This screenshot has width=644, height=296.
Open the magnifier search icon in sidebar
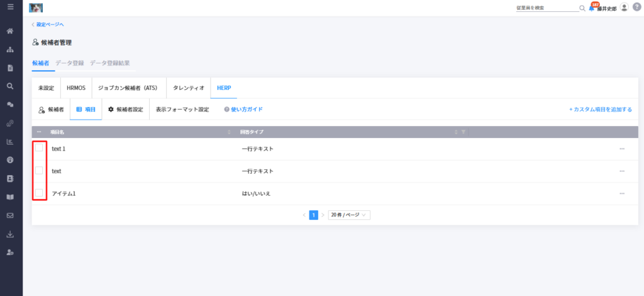click(10, 86)
